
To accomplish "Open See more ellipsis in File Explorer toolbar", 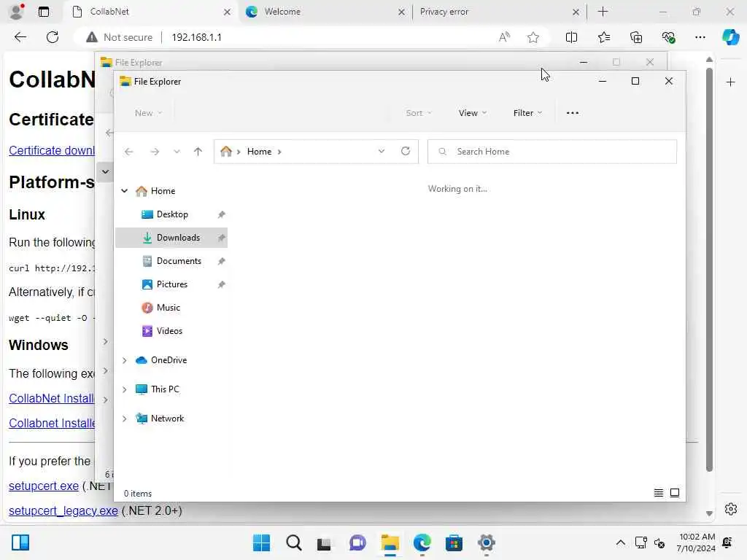I will 573,113.
